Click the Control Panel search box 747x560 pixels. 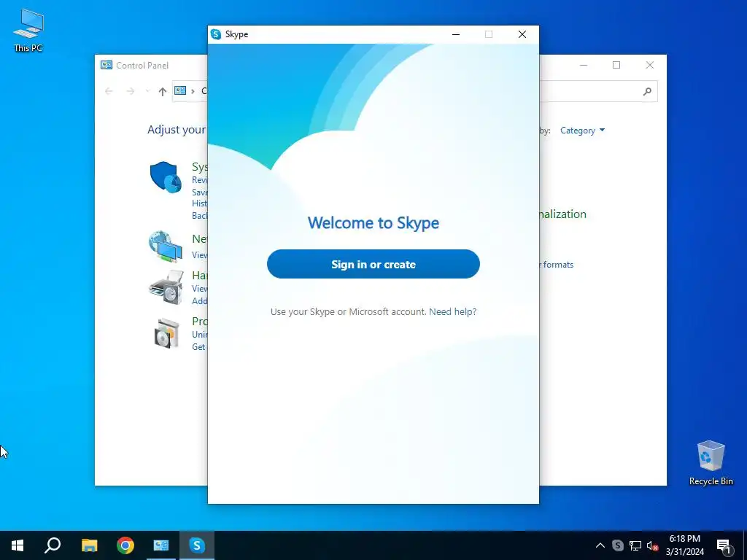coord(598,91)
